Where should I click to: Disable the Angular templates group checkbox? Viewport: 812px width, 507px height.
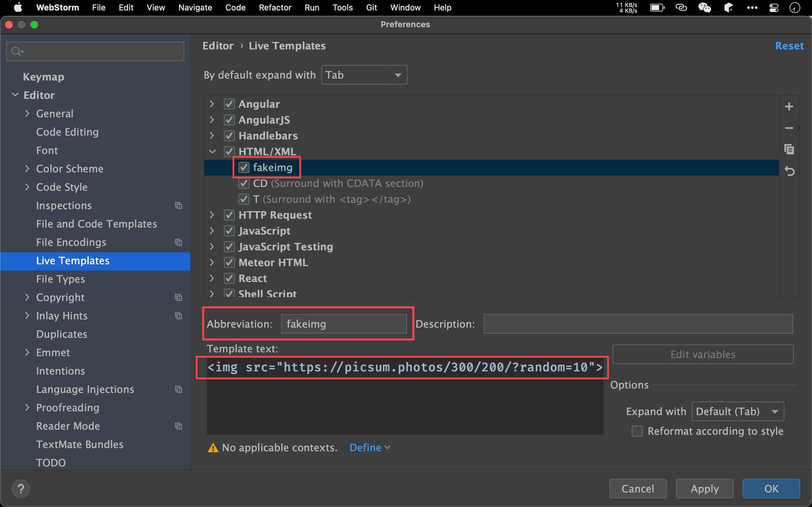point(229,104)
